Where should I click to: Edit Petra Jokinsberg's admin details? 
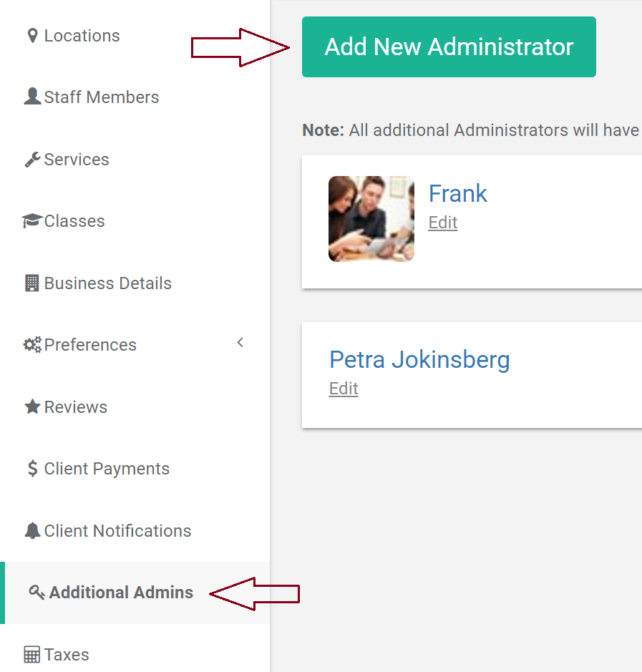[x=343, y=388]
